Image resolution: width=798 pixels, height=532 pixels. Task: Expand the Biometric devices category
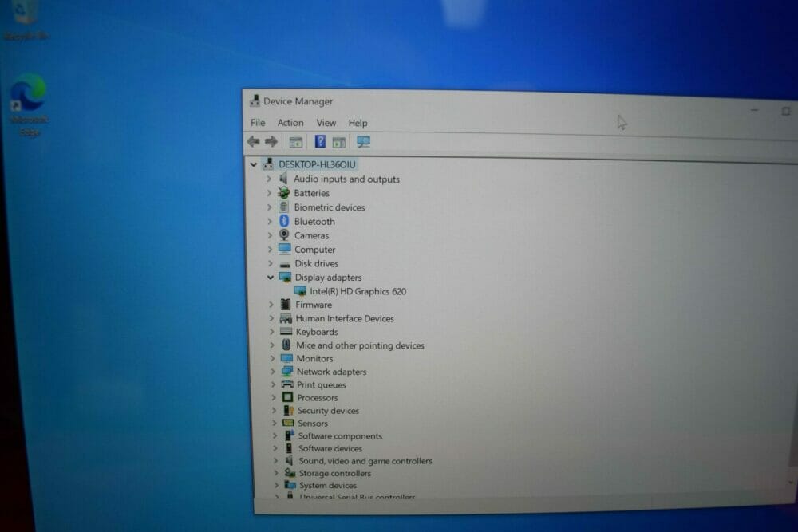tap(269, 207)
